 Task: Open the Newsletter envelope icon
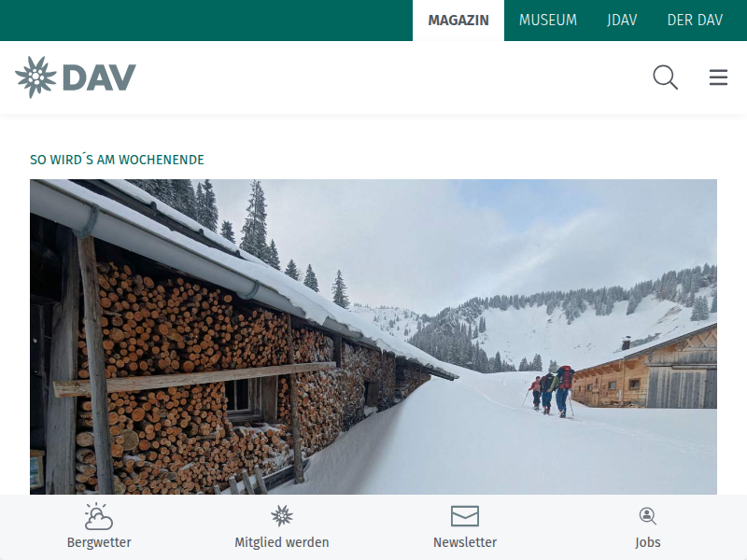click(x=464, y=516)
